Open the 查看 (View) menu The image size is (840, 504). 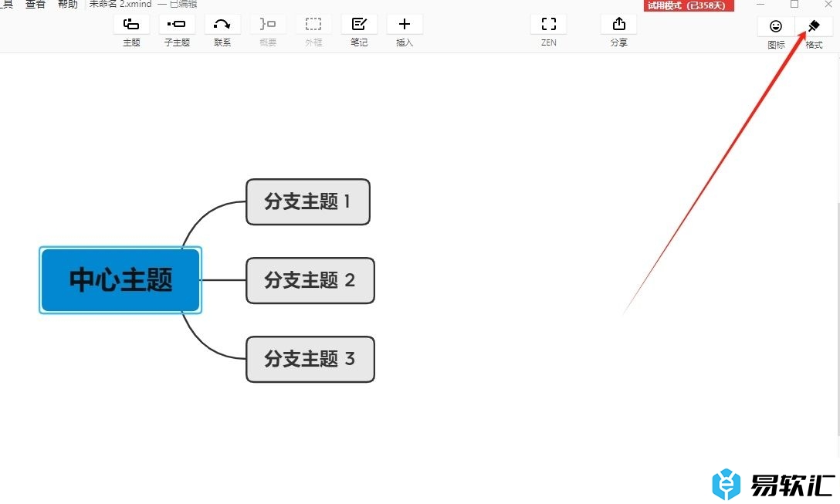pos(36,5)
